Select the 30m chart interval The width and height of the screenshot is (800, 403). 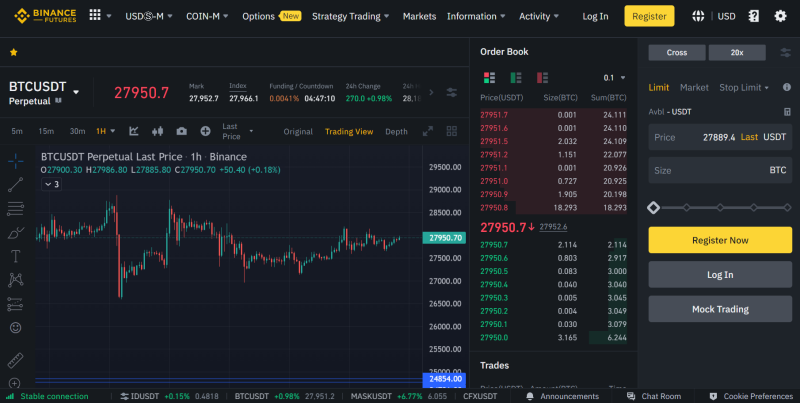point(77,131)
